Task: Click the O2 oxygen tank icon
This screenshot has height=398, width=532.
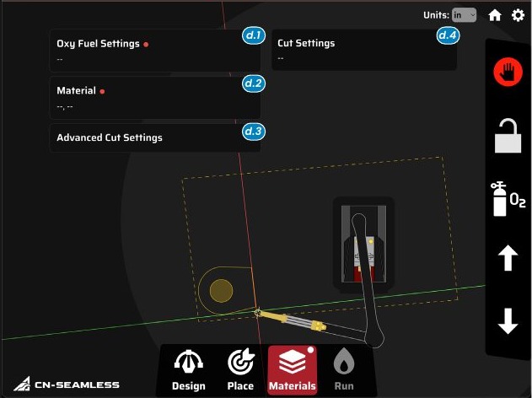Action: coord(508,199)
